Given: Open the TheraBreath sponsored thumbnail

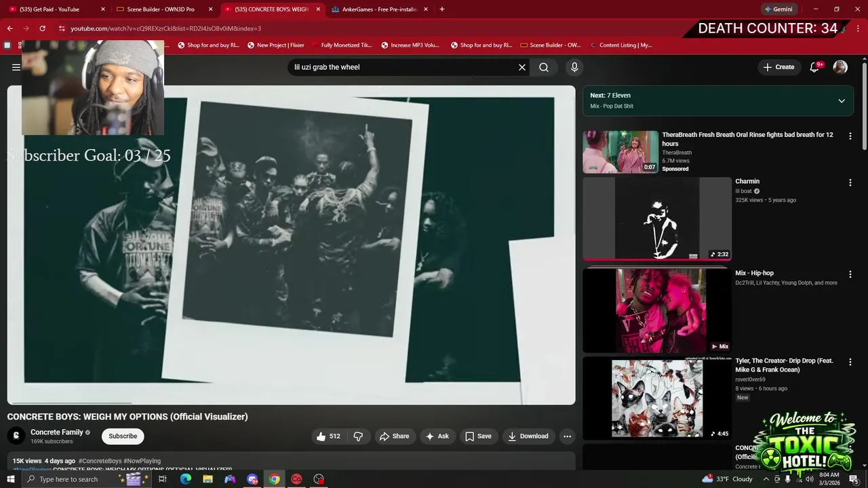Looking at the screenshot, I should (620, 152).
